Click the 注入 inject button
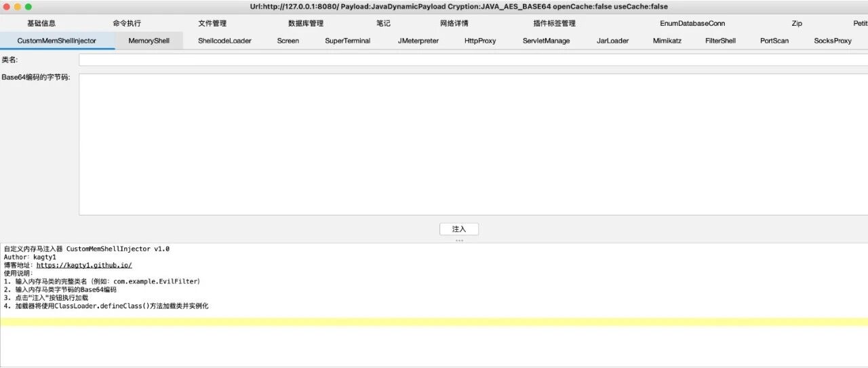868x368 pixels. coord(459,229)
